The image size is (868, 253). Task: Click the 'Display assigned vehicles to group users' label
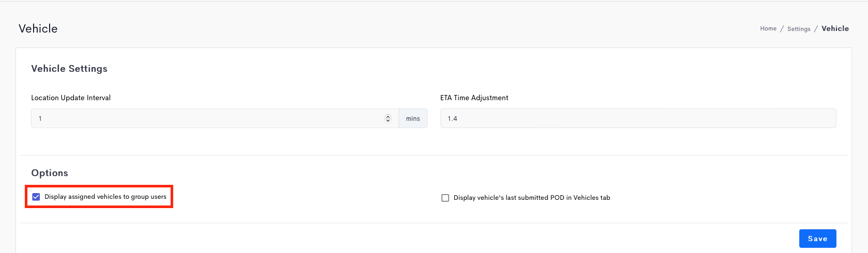[x=105, y=197]
